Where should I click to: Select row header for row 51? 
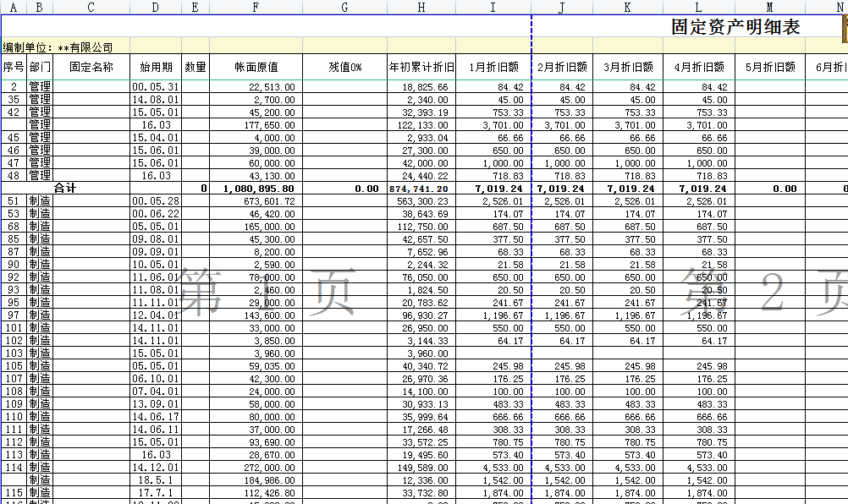(x=12, y=202)
